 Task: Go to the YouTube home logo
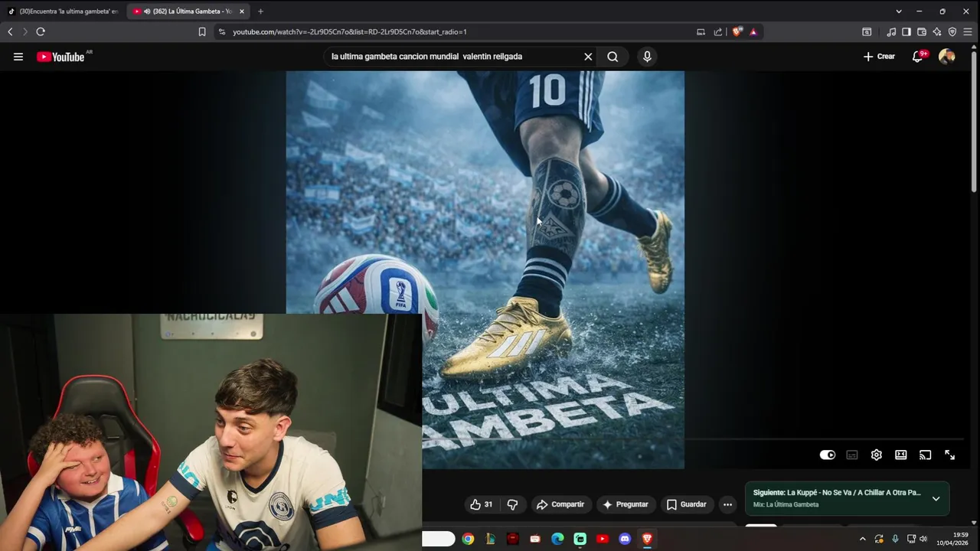click(x=60, y=57)
